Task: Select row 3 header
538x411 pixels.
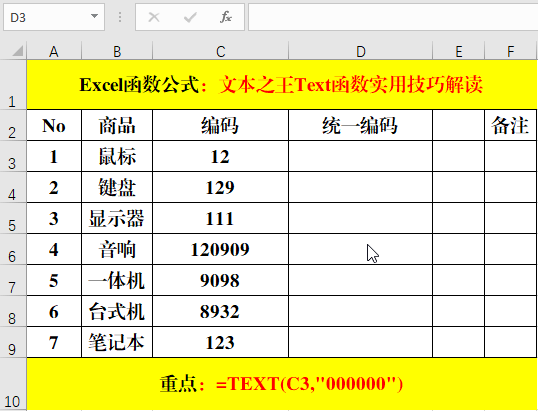Action: click(x=13, y=156)
